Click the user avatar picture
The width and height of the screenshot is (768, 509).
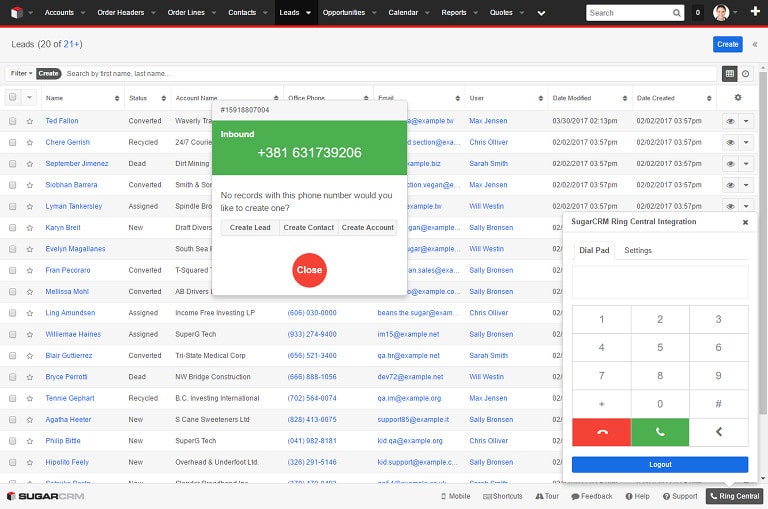coord(721,13)
